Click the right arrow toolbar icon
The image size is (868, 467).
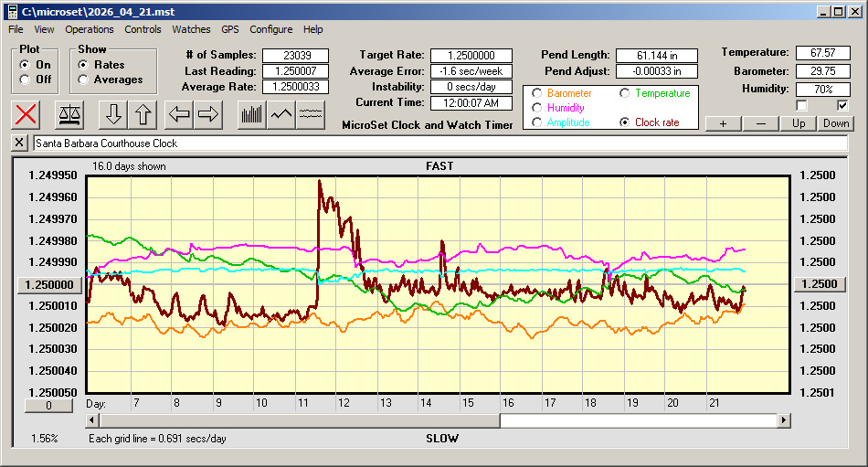[208, 114]
